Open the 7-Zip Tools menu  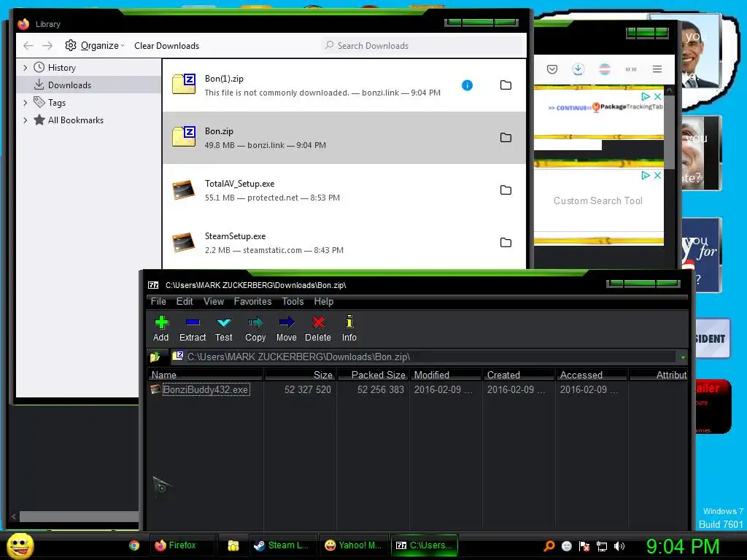[x=293, y=301]
